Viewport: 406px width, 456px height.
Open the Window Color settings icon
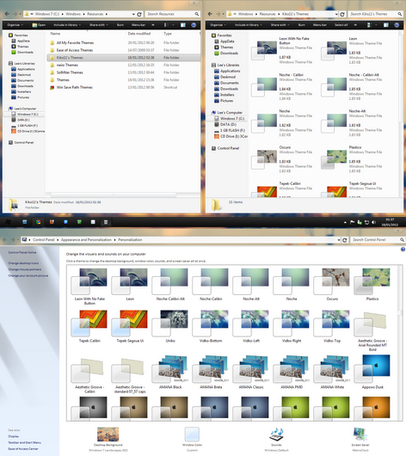coord(192,434)
